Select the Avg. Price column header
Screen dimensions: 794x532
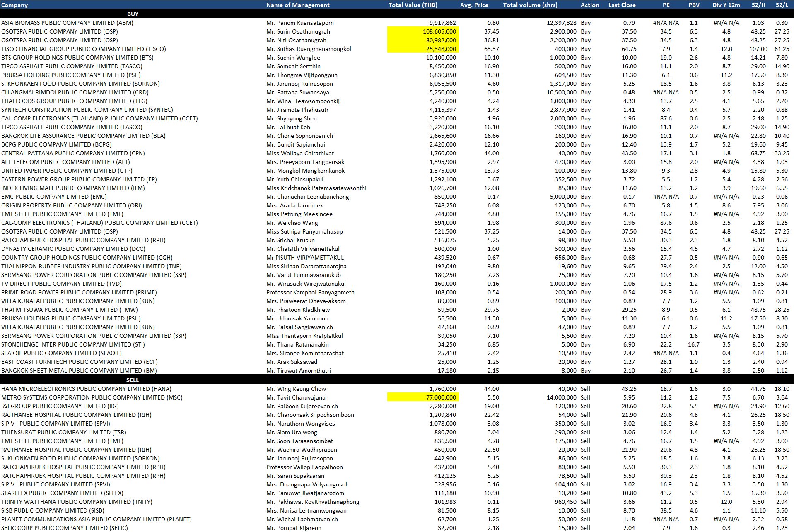474,5
